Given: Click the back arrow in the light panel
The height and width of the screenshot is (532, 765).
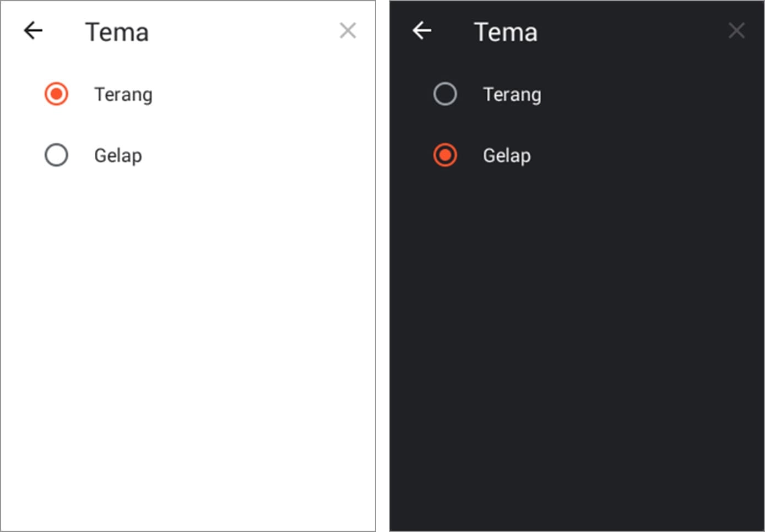Looking at the screenshot, I should (34, 31).
